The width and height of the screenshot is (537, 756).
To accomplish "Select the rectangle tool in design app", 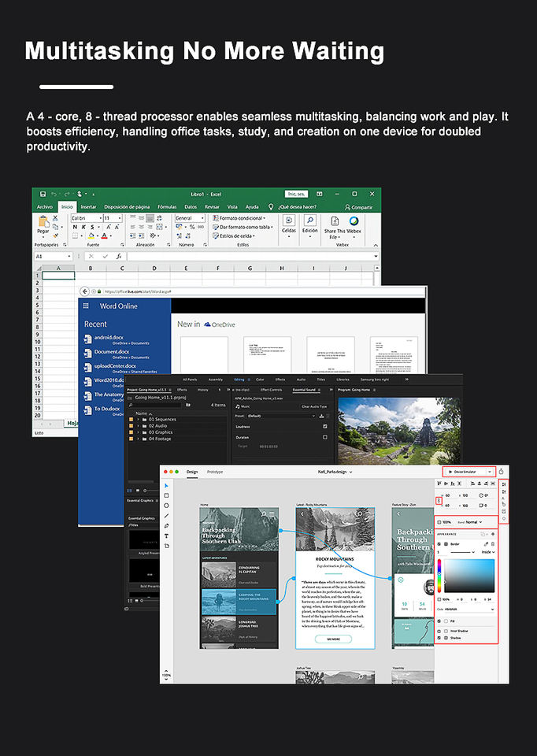I will click(167, 495).
